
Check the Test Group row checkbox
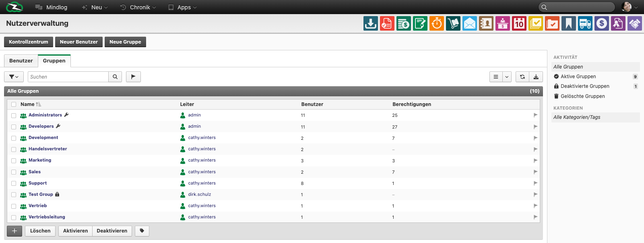point(14,195)
